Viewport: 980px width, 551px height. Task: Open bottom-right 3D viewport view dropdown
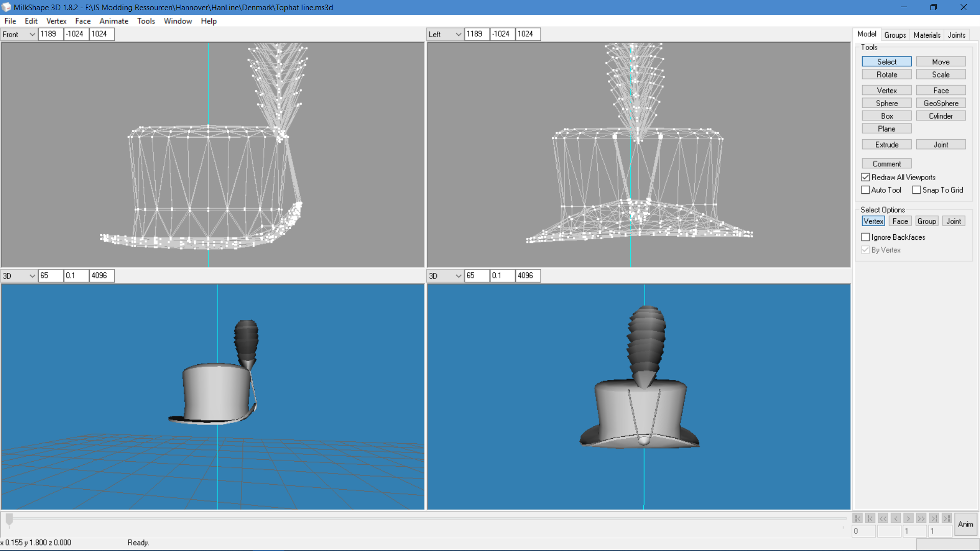click(445, 276)
